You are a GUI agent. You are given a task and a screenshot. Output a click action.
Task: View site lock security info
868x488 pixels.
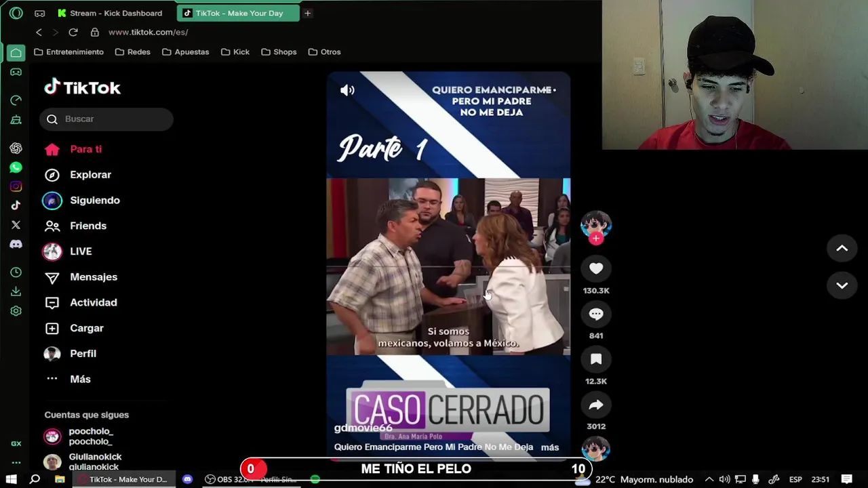pos(95,32)
